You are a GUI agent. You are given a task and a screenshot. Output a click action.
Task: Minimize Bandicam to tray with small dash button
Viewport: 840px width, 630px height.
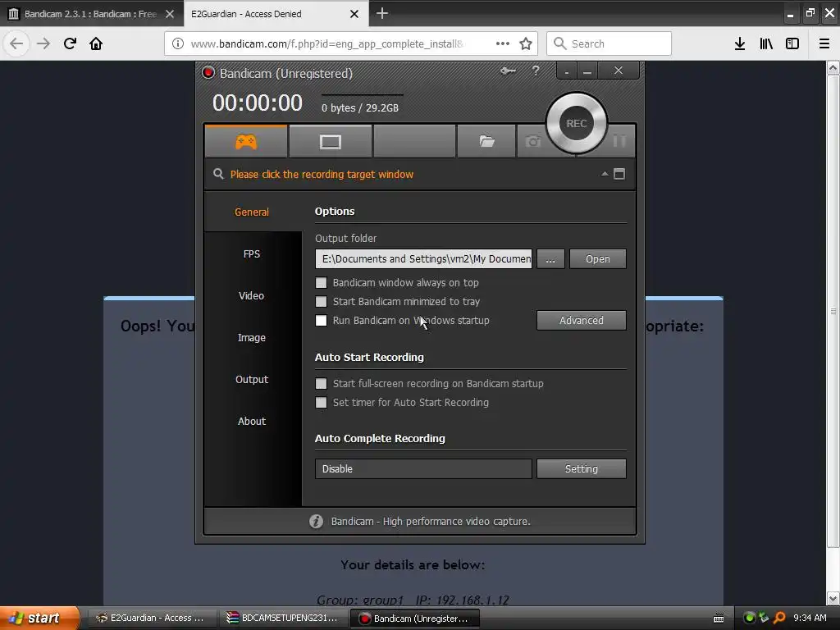567,71
